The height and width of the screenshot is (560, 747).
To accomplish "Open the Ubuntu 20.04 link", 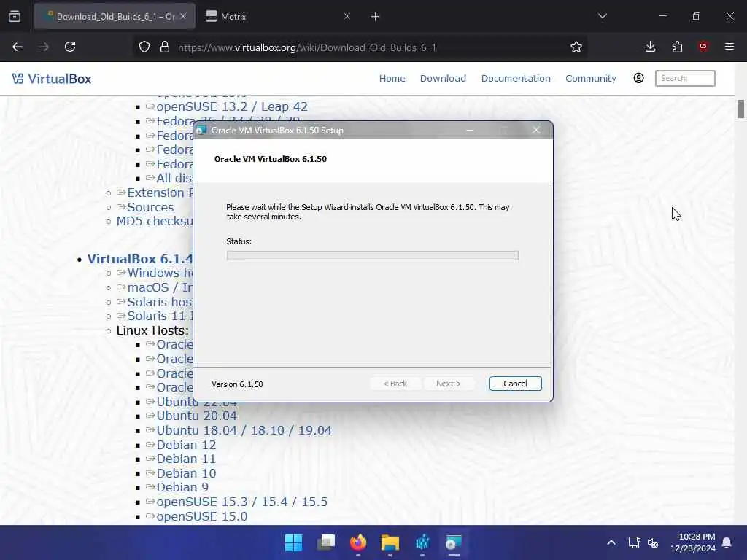I will tap(197, 416).
